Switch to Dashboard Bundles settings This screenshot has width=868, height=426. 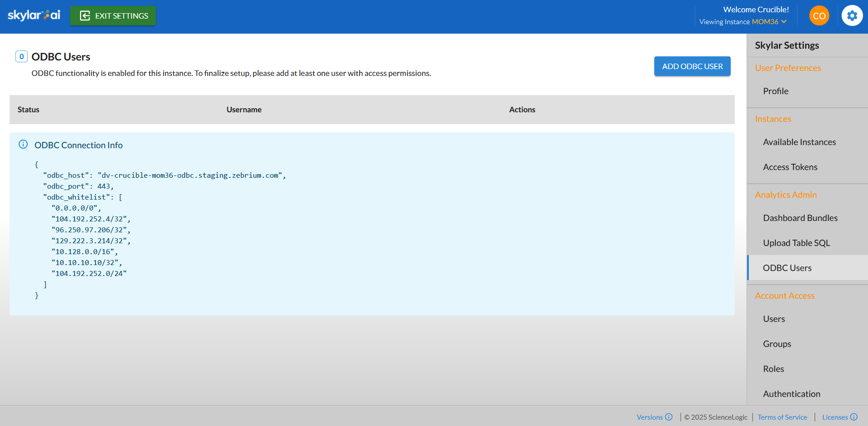click(x=800, y=218)
